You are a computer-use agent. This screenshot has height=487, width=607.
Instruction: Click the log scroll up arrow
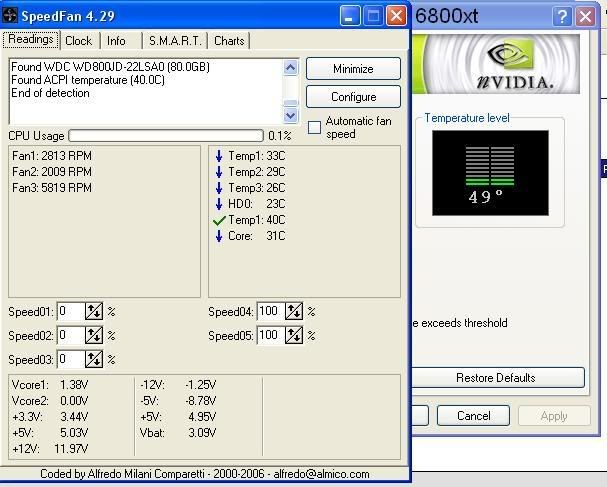pyautogui.click(x=291, y=68)
